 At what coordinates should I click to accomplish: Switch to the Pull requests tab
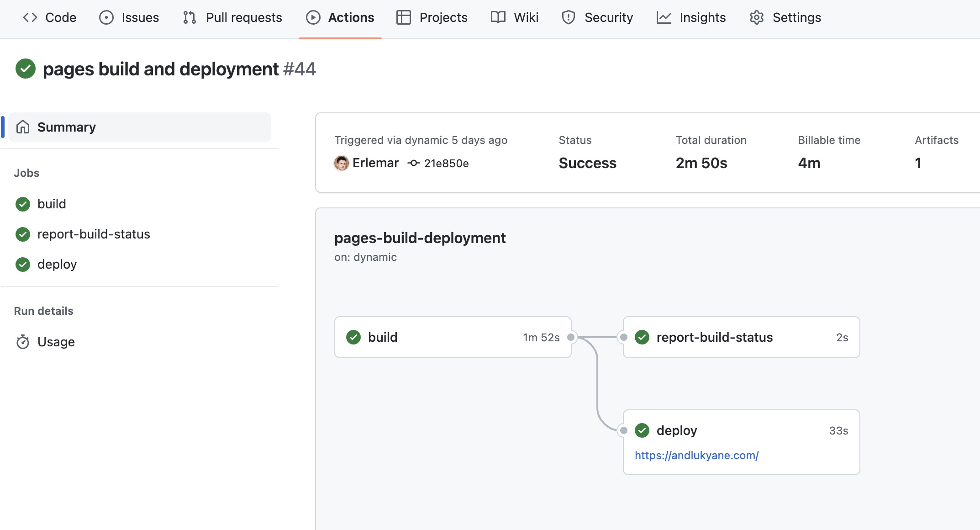pyautogui.click(x=243, y=17)
